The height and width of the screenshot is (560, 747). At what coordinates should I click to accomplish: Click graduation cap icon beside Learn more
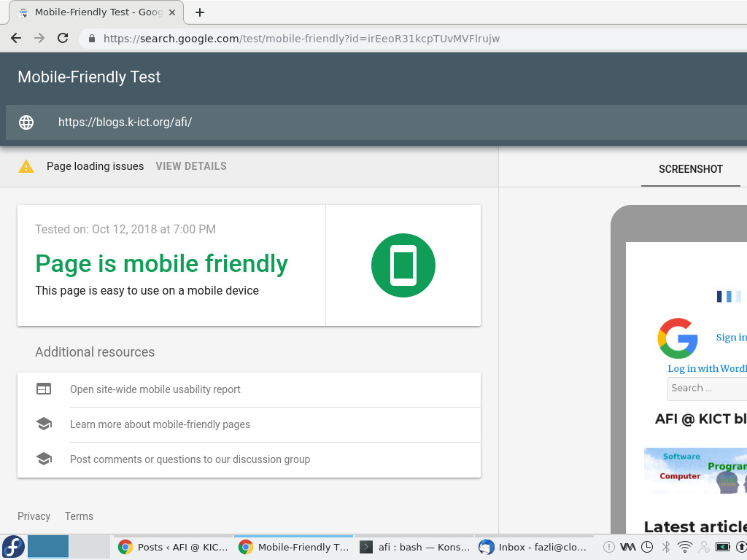[44, 424]
